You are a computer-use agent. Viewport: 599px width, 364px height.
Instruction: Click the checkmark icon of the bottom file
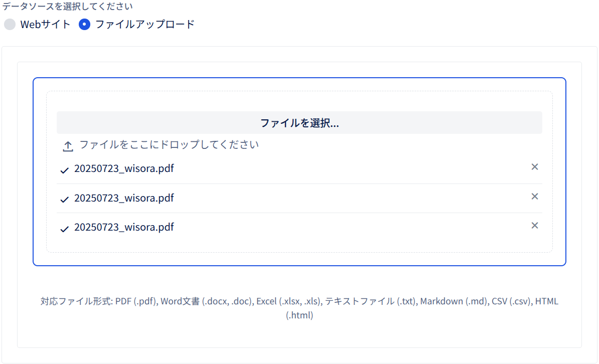65,229
